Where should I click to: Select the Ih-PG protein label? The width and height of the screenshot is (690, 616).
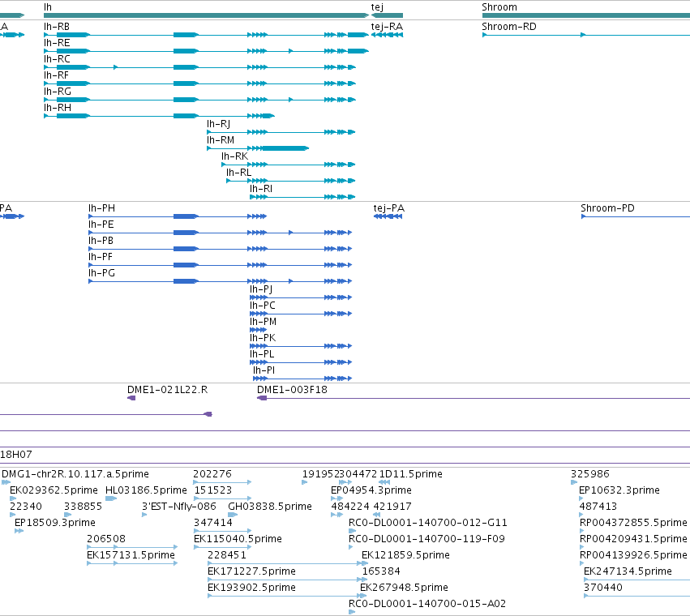pyautogui.click(x=101, y=273)
